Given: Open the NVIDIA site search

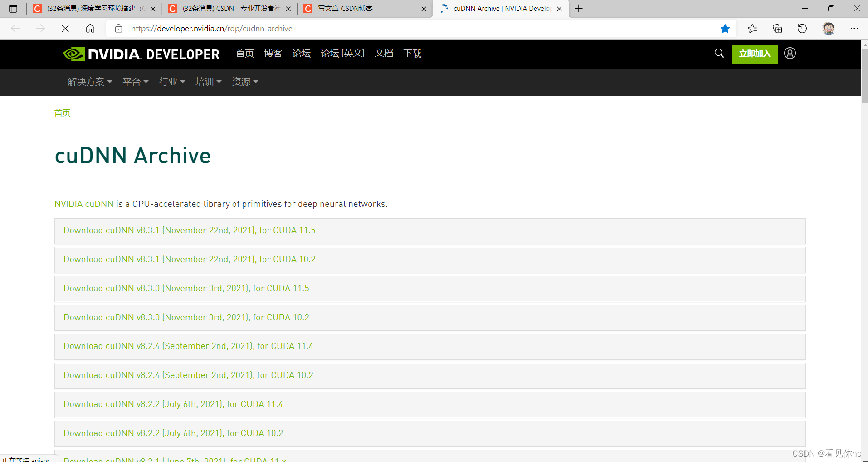Looking at the screenshot, I should [x=719, y=54].
